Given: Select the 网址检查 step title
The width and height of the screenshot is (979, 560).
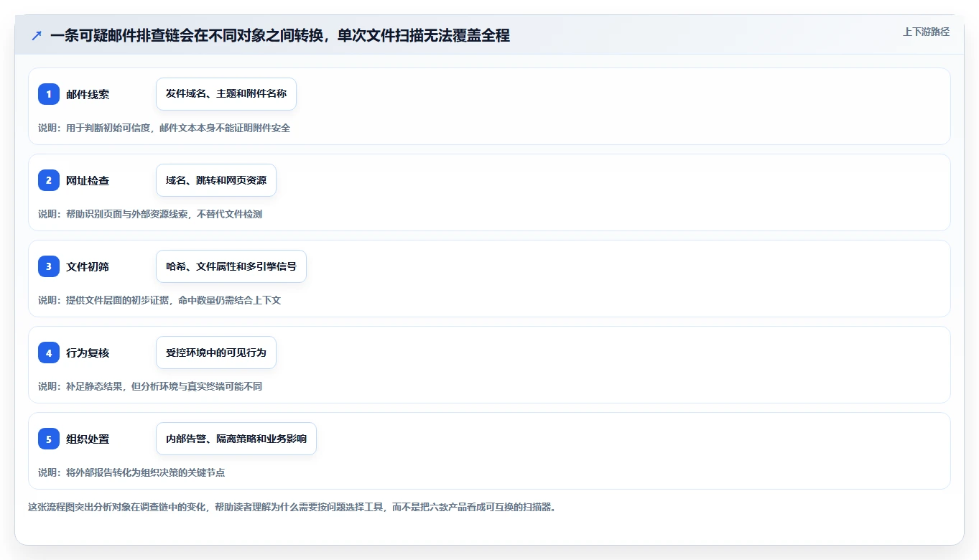Looking at the screenshot, I should (x=88, y=180).
